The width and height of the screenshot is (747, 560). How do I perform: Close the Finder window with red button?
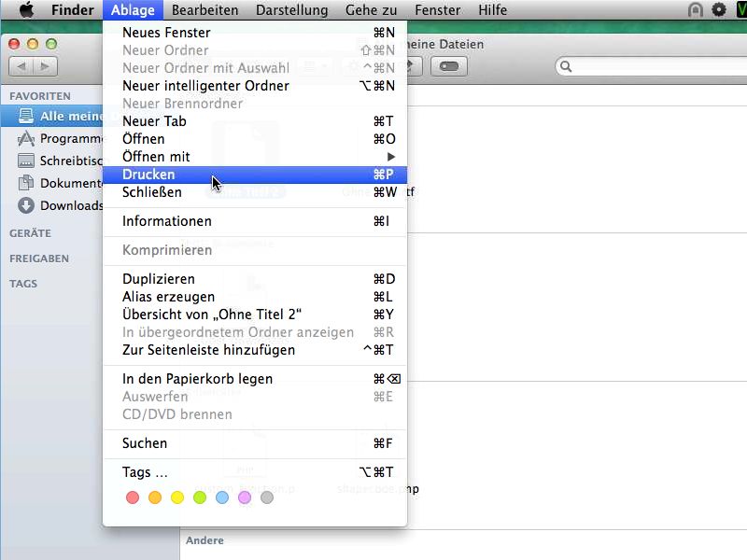pos(14,44)
